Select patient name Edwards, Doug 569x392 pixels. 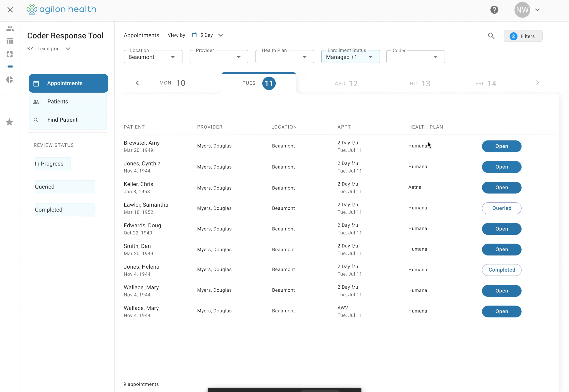point(142,225)
